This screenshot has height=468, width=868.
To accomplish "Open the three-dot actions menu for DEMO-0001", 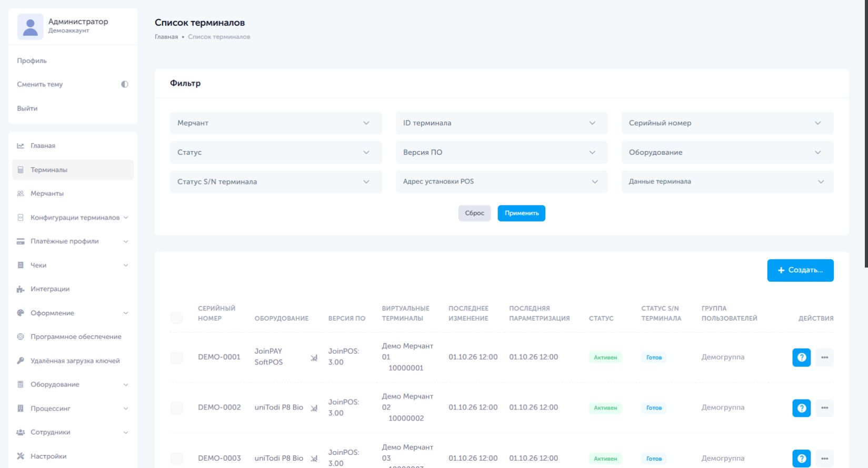I will pos(824,357).
